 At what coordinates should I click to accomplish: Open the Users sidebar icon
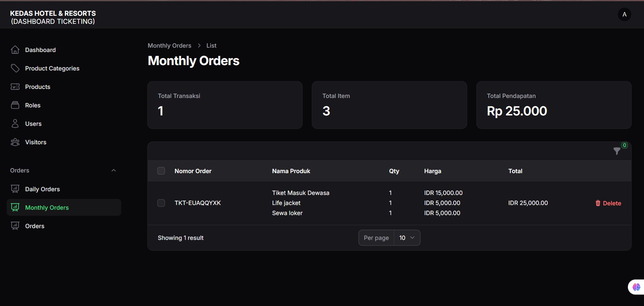(15, 123)
